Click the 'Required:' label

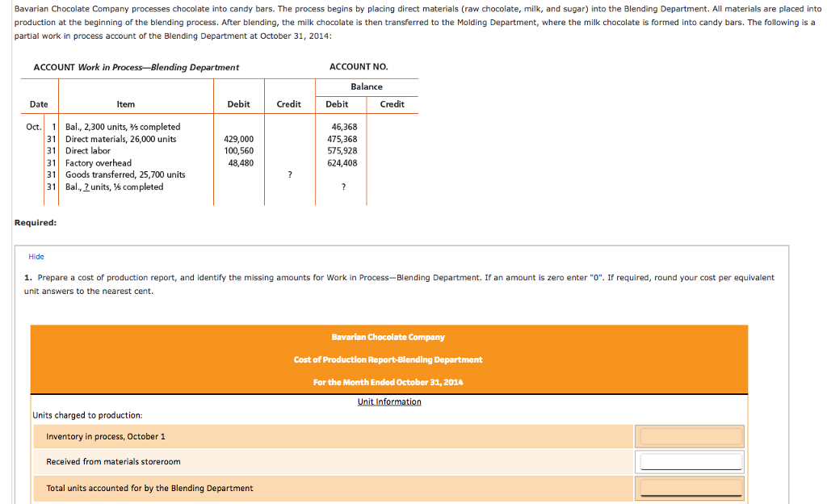(x=36, y=222)
